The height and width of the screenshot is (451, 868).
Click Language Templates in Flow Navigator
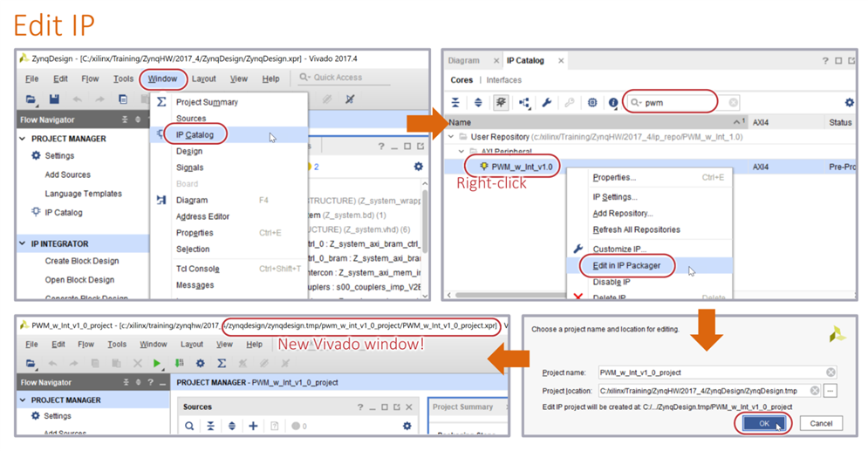coord(83,194)
